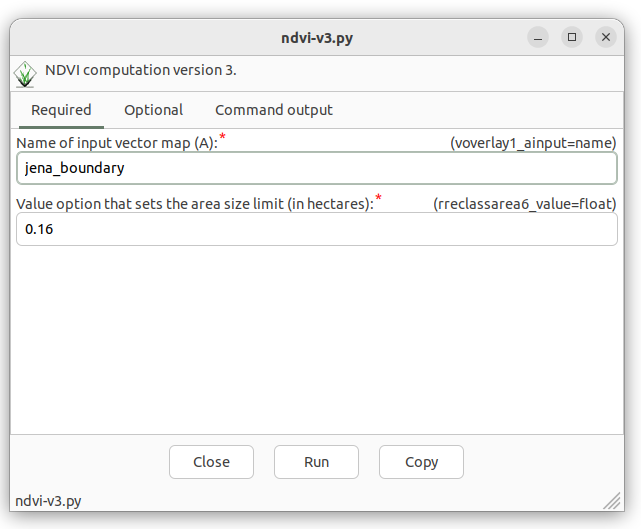Click into the area size limit field
641x529 pixels.
pos(317,229)
